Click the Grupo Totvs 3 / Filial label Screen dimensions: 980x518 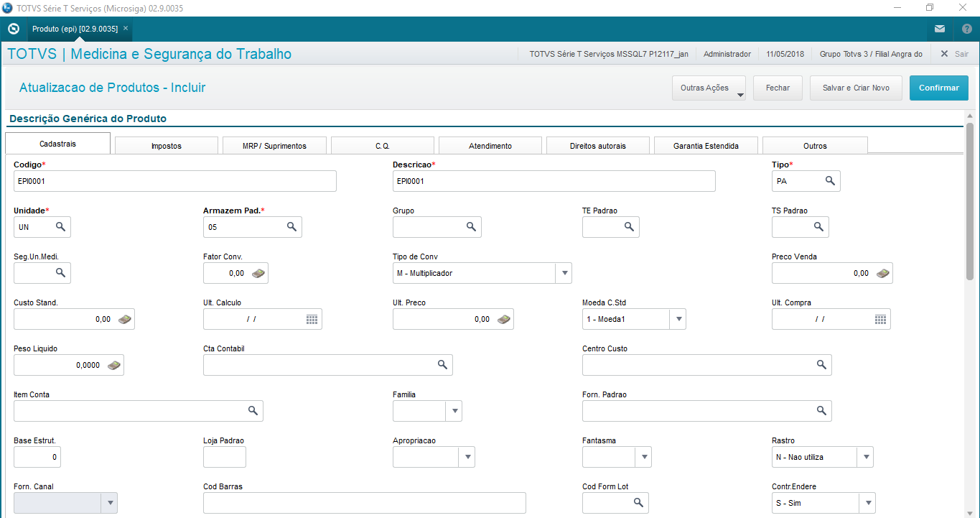click(871, 54)
